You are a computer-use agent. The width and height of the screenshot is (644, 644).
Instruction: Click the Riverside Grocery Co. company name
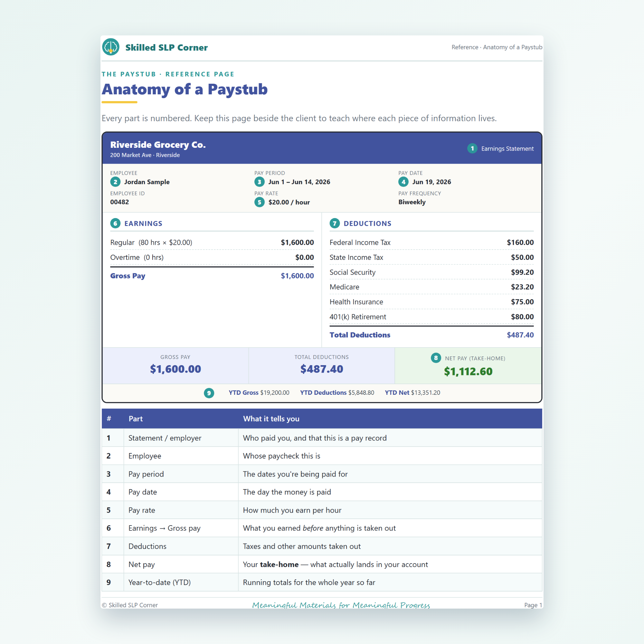158,144
